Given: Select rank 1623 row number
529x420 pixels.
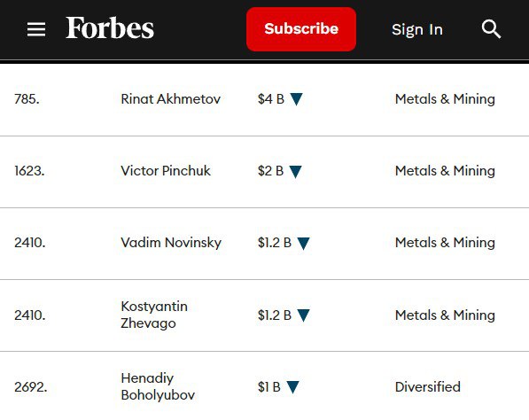Looking at the screenshot, I should coord(29,171).
